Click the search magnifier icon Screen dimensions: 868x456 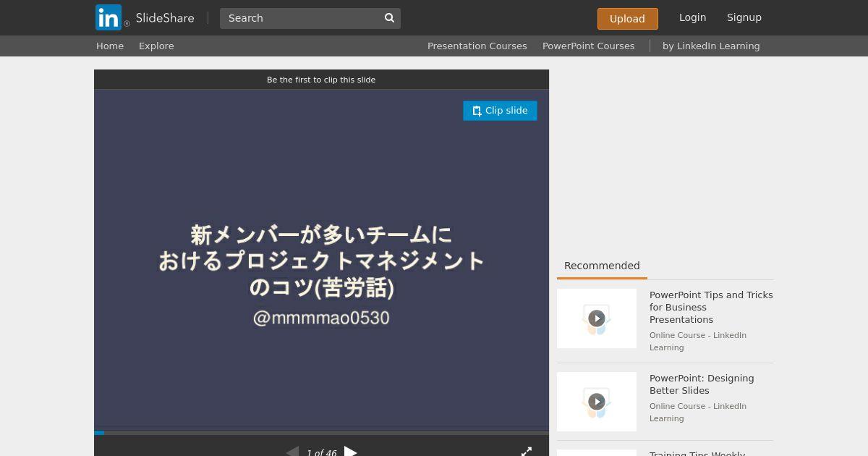[389, 18]
